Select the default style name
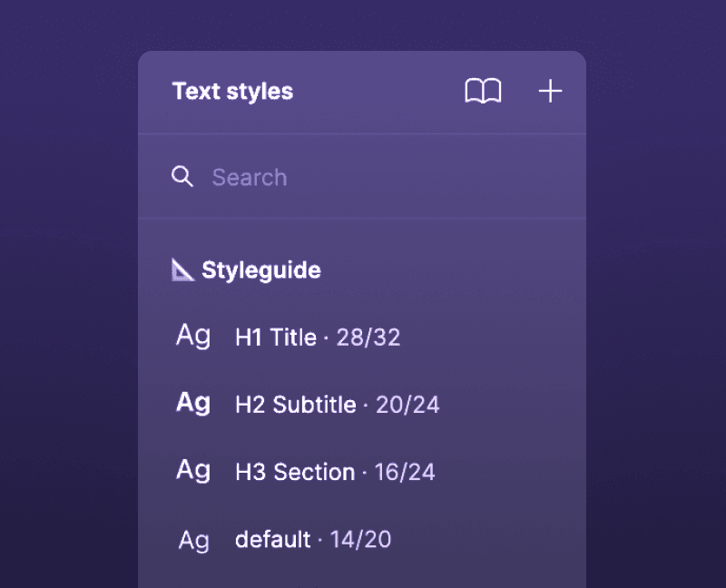 click(x=273, y=540)
